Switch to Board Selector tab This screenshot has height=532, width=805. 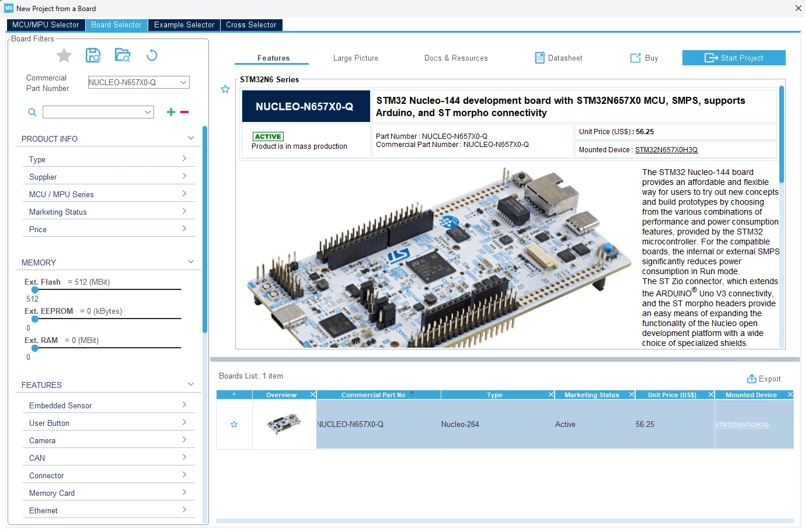(x=116, y=24)
